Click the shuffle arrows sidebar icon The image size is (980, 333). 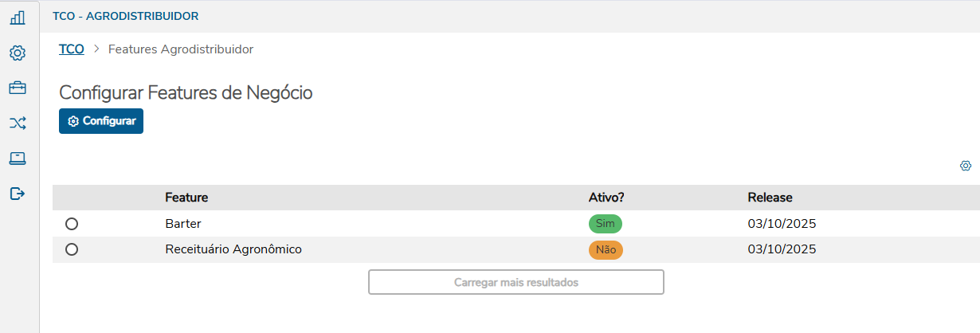(x=18, y=123)
